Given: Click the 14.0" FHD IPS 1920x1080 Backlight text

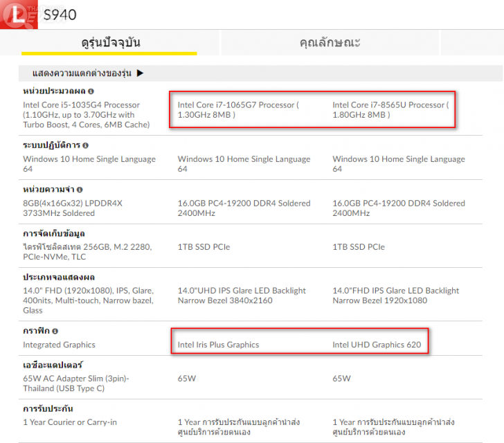Looking at the screenshot, I should (x=396, y=296).
